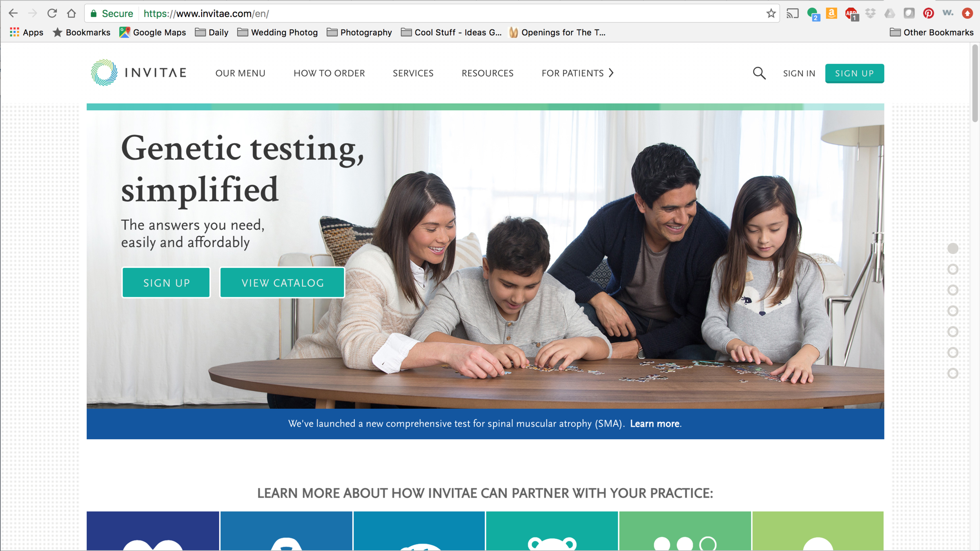
Task: Open the teal tile with bear icon
Action: [x=552, y=531]
